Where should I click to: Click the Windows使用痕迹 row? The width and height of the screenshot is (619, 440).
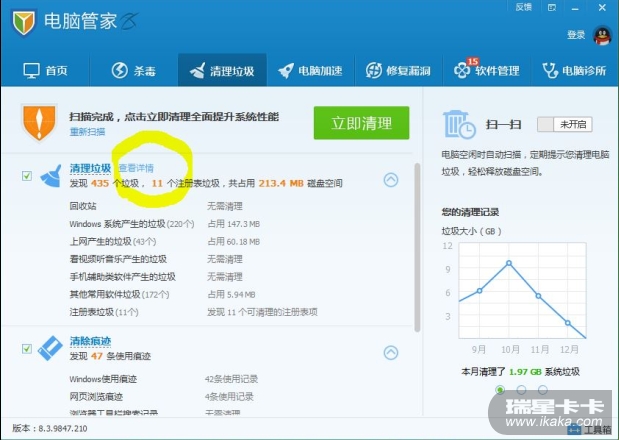click(164, 379)
